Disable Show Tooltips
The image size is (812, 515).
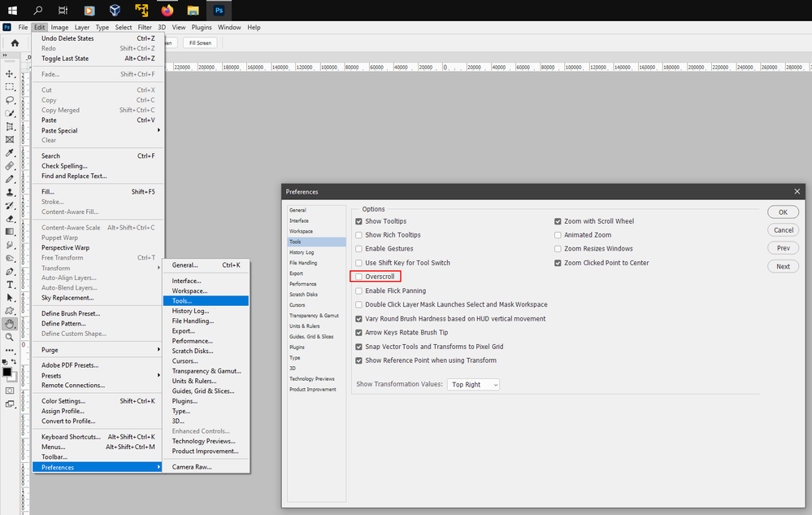coord(358,221)
